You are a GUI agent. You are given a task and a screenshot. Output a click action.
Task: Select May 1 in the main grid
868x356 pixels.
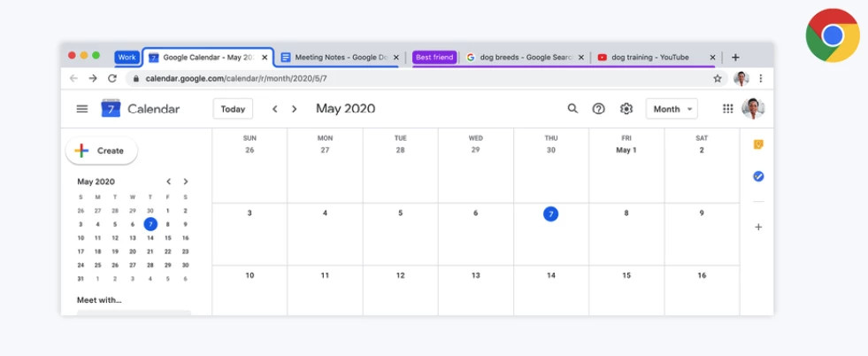point(626,150)
